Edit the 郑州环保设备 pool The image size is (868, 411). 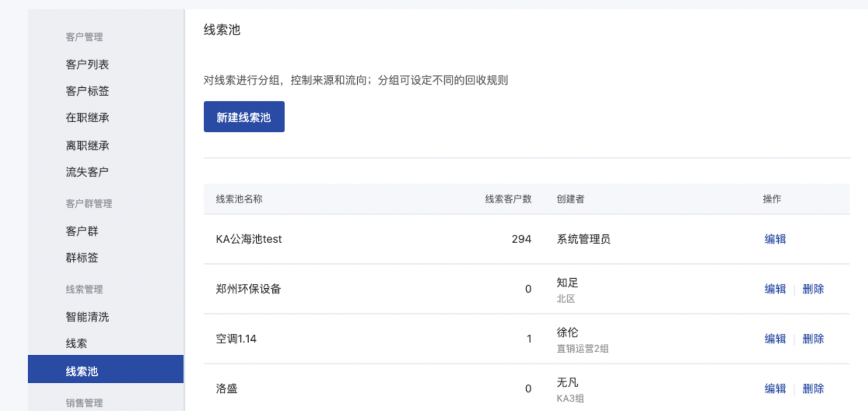click(x=775, y=289)
